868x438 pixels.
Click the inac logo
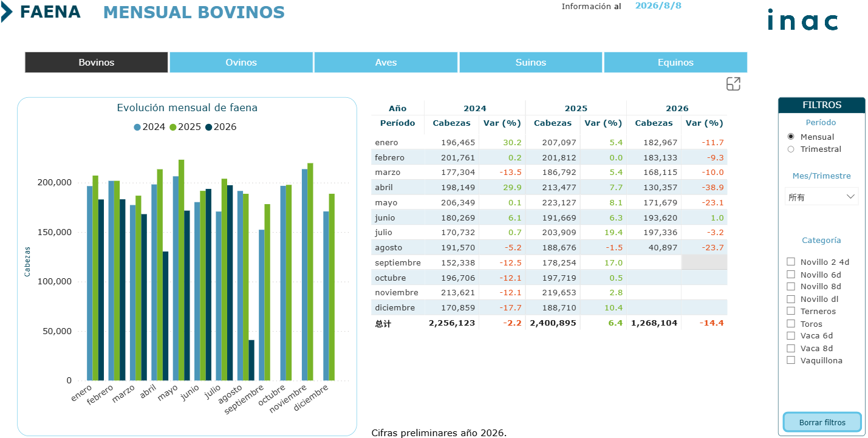802,19
